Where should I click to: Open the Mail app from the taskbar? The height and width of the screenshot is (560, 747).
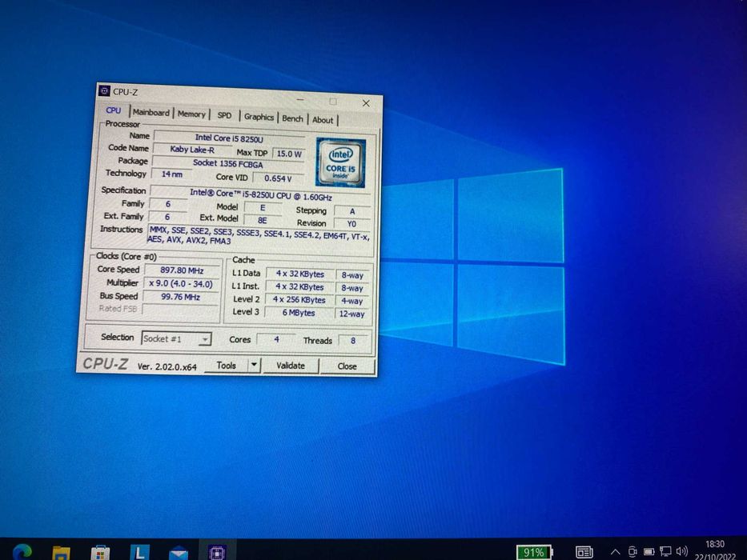179,554
